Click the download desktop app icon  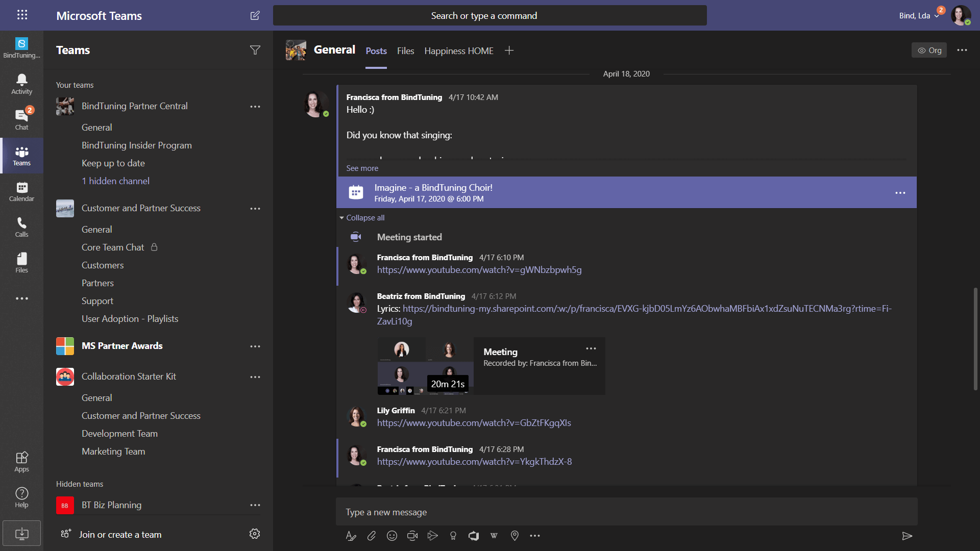click(21, 534)
